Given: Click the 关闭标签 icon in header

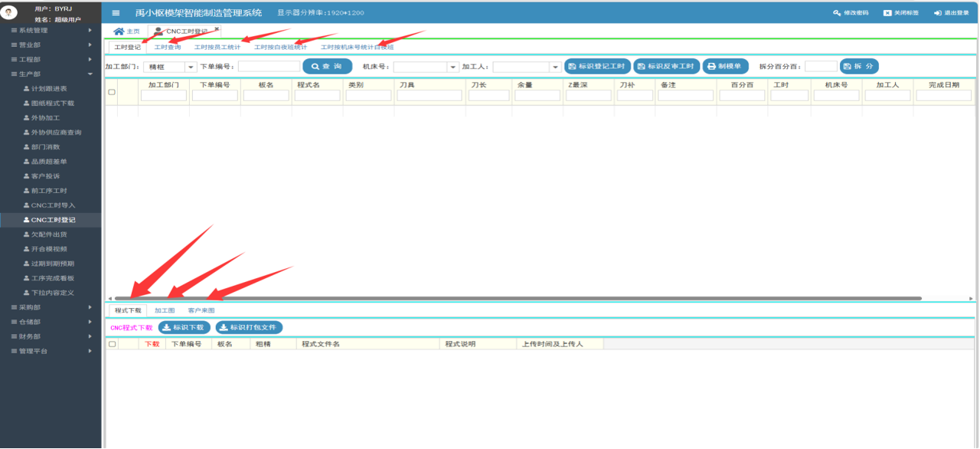Looking at the screenshot, I should 887,13.
